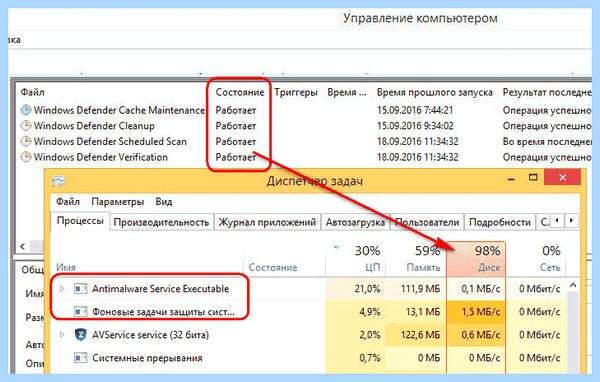This screenshot has width=600, height=382.
Task: Expand the Antimalware Service Executable process
Action: click(62, 289)
